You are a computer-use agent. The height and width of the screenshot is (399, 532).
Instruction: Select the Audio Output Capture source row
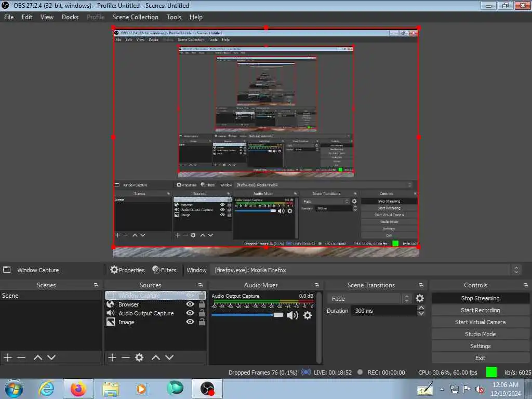[x=156, y=313]
